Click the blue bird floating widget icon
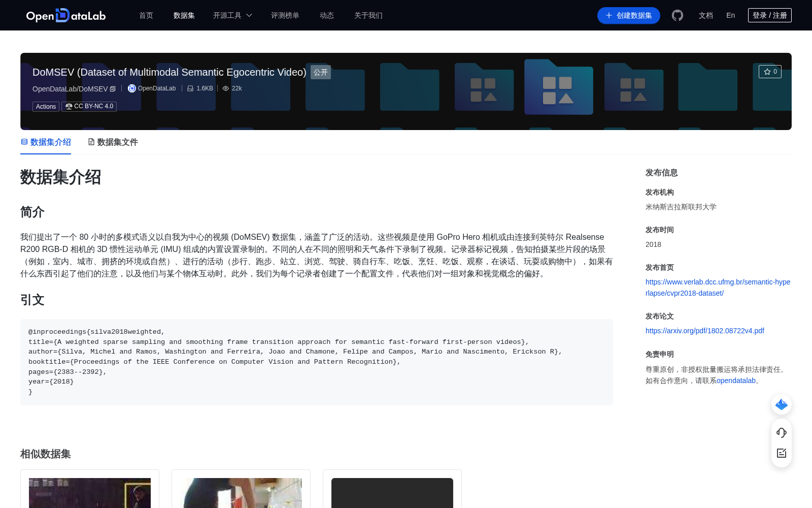 (782, 404)
